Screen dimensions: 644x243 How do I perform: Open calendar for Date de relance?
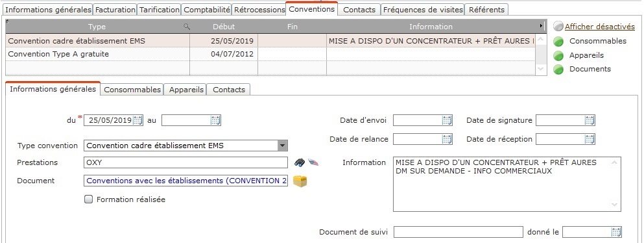click(447, 140)
